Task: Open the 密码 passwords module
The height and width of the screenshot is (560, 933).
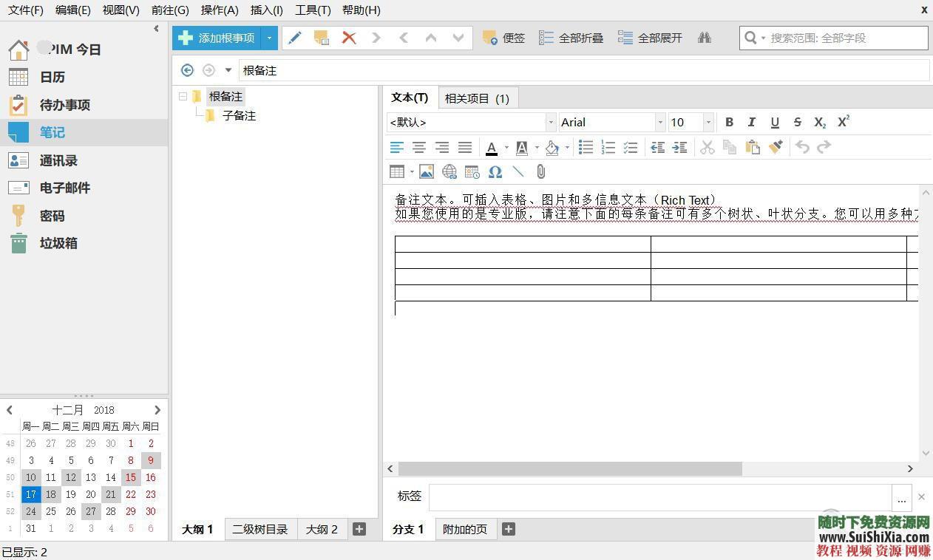Action: coord(52,216)
